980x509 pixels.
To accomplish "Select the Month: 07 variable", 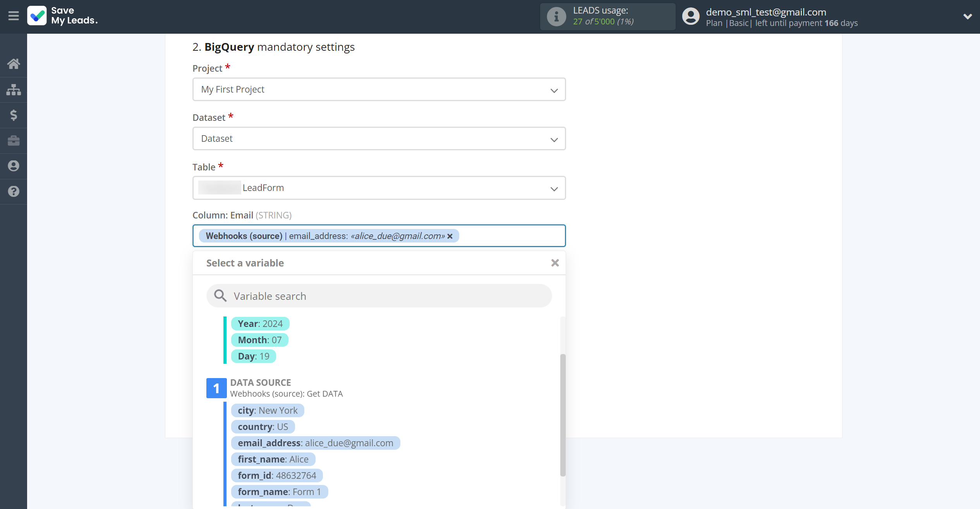I will coord(259,340).
